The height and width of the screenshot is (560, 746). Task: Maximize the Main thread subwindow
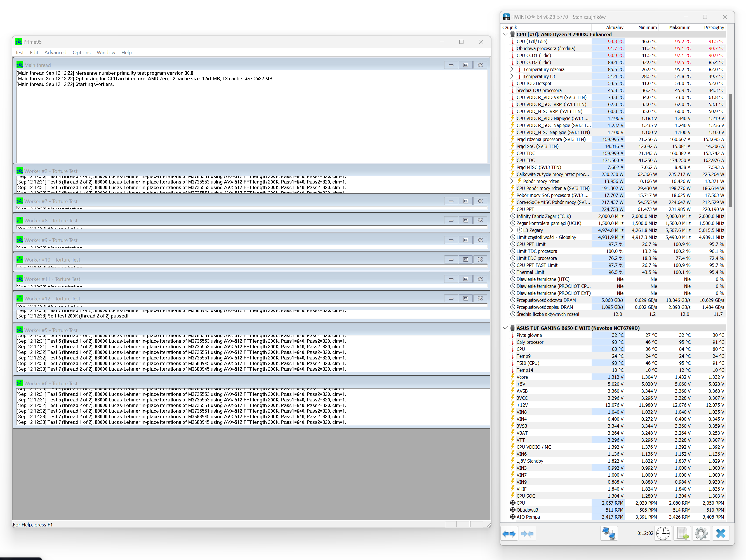click(465, 65)
